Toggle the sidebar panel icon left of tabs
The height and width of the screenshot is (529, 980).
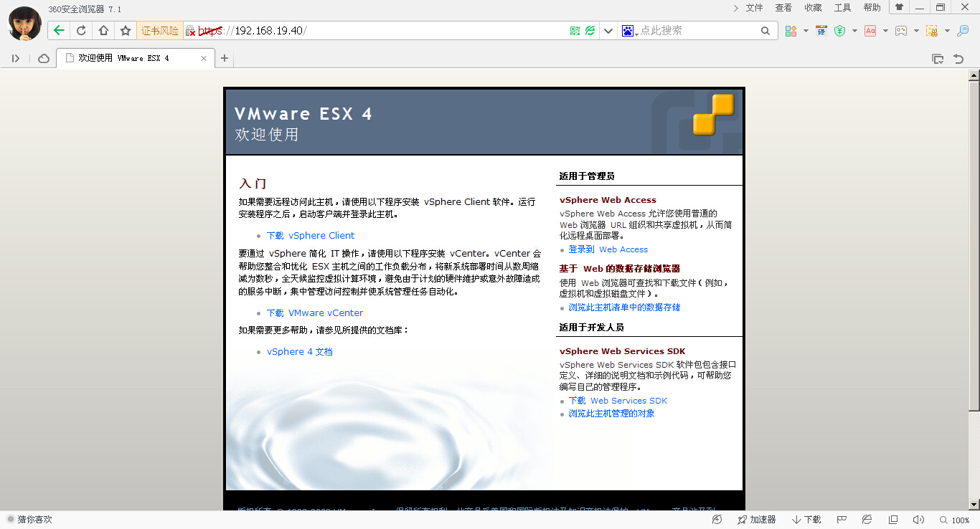[16, 58]
